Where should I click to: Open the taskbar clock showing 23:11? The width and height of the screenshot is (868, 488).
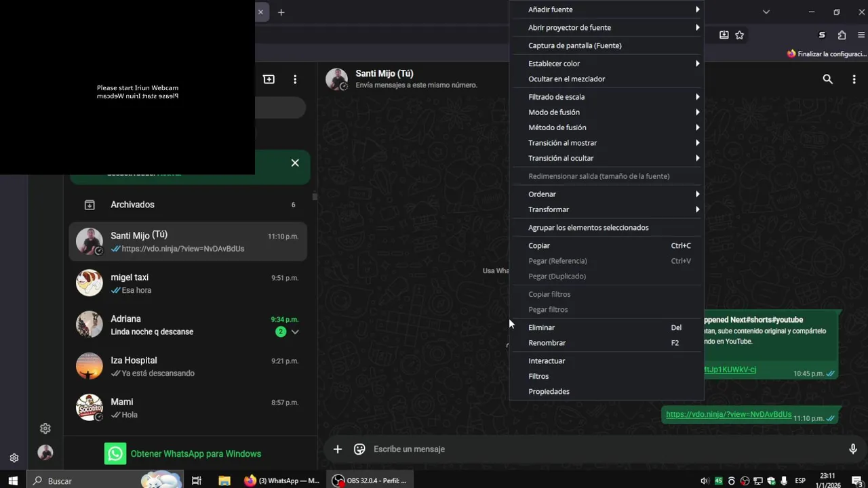point(827,481)
